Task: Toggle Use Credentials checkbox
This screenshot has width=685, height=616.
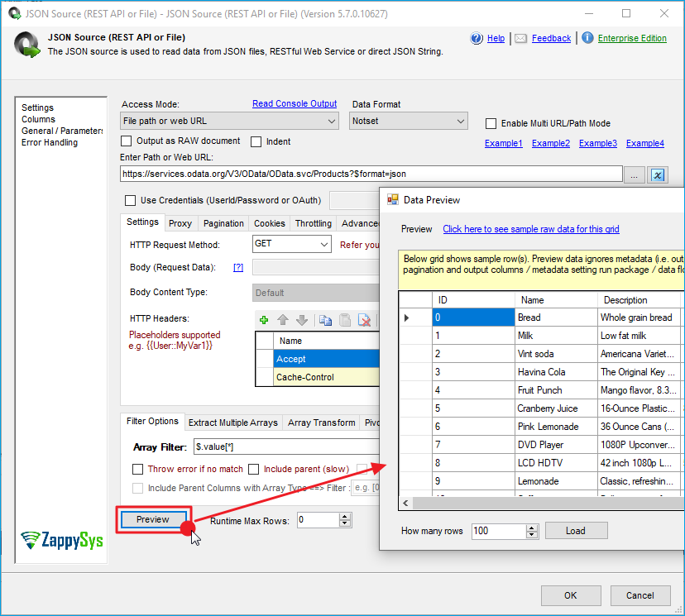Action: (130, 200)
